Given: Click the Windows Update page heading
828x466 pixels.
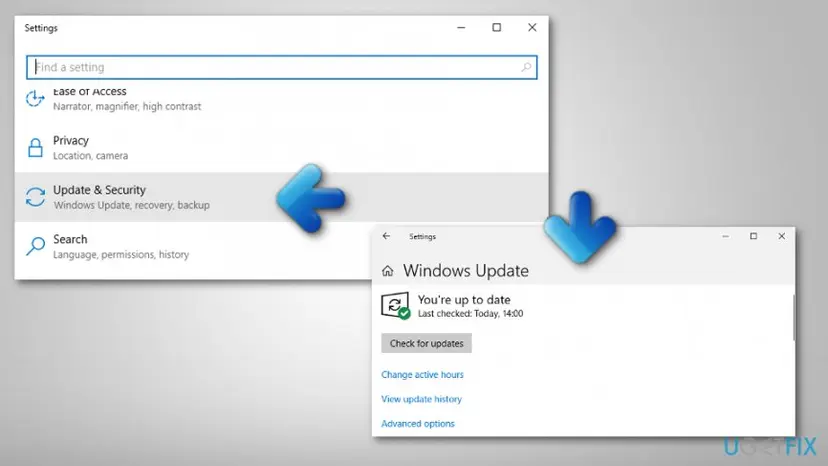Looking at the screenshot, I should point(466,271).
